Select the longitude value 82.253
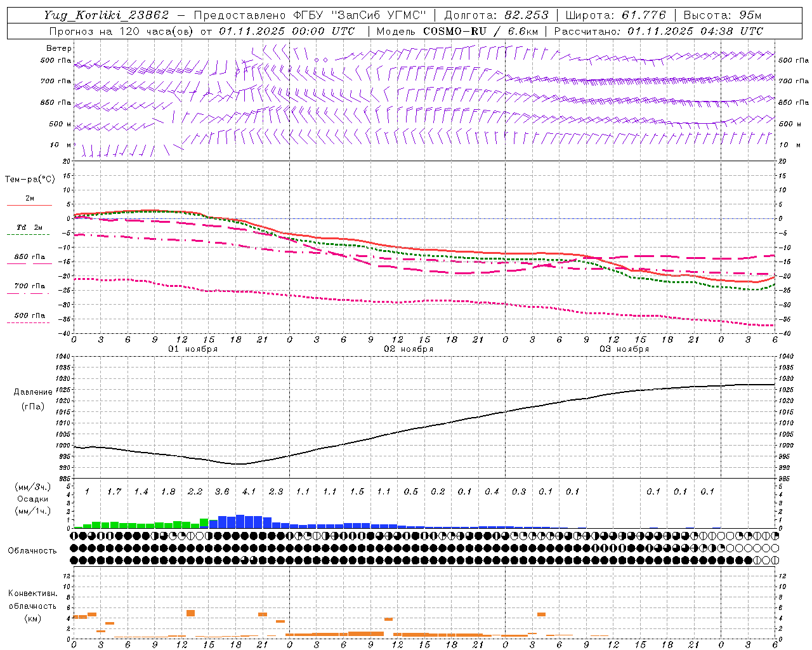Image resolution: width=812 pixels, height=650 pixels. click(x=527, y=15)
